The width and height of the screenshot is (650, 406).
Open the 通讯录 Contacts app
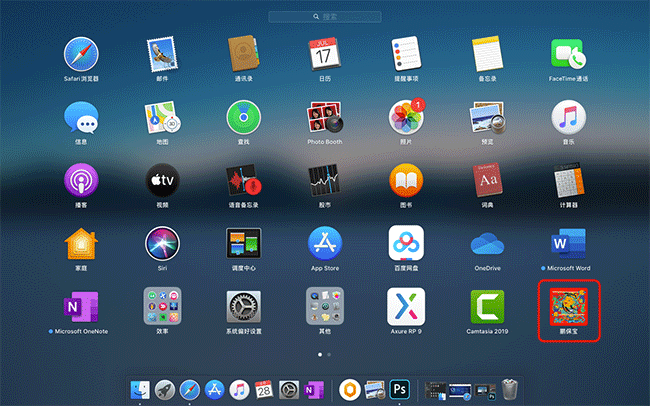(x=244, y=54)
